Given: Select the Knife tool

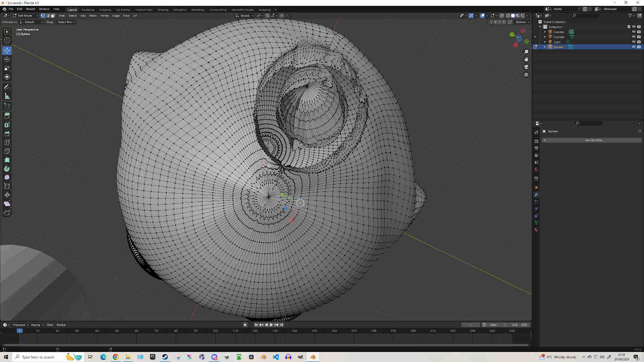Looking at the screenshot, I should [x=7, y=151].
